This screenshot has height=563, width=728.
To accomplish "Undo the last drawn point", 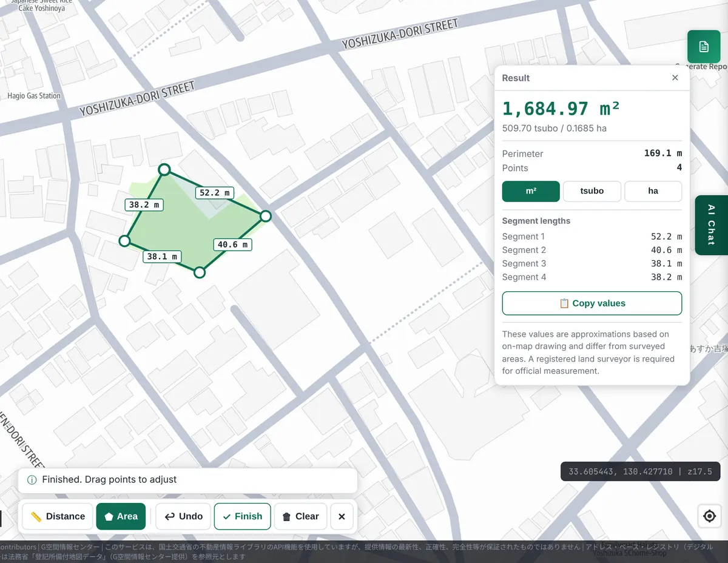I will (x=183, y=516).
